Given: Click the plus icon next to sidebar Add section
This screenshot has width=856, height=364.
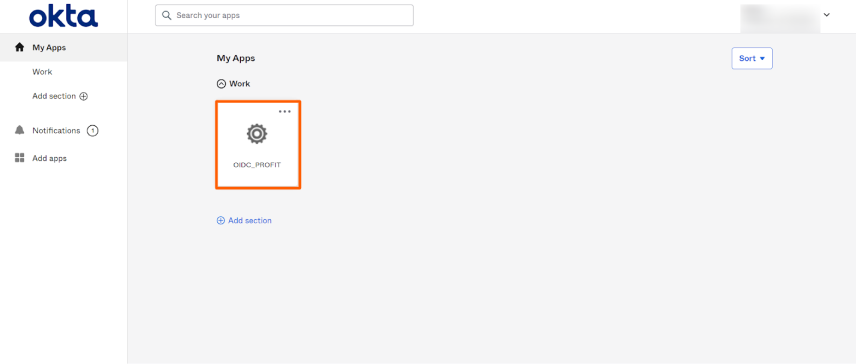Looking at the screenshot, I should tap(84, 96).
